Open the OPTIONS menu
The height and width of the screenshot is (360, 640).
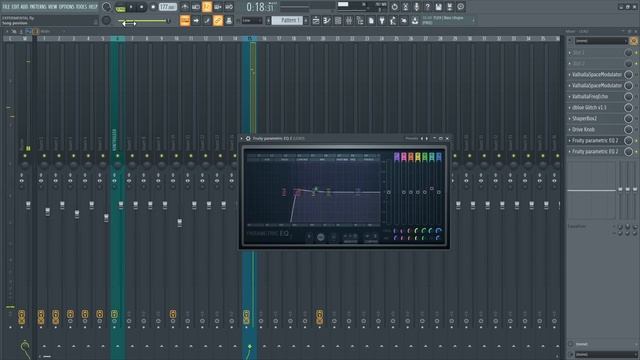click(x=67, y=7)
